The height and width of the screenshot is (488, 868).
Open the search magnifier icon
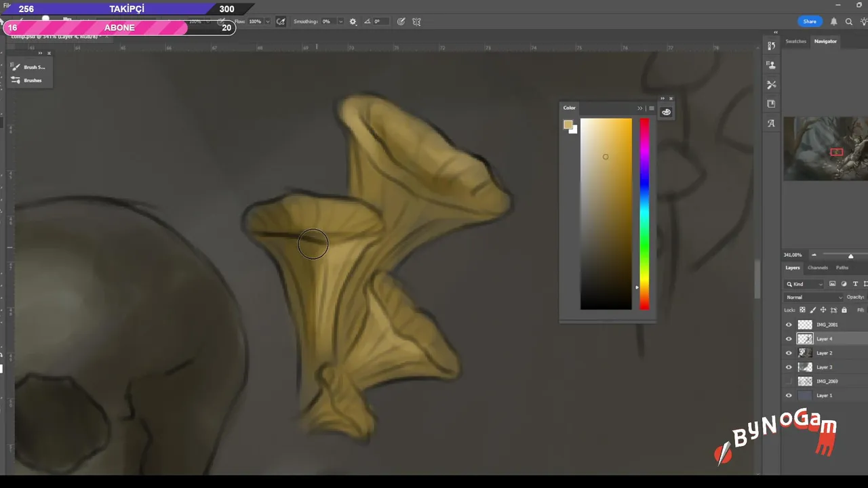pos(849,22)
